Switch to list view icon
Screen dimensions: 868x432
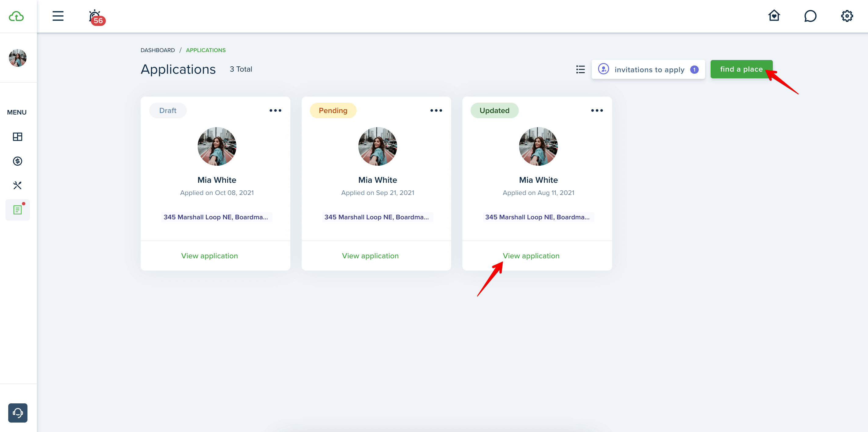[x=580, y=69]
